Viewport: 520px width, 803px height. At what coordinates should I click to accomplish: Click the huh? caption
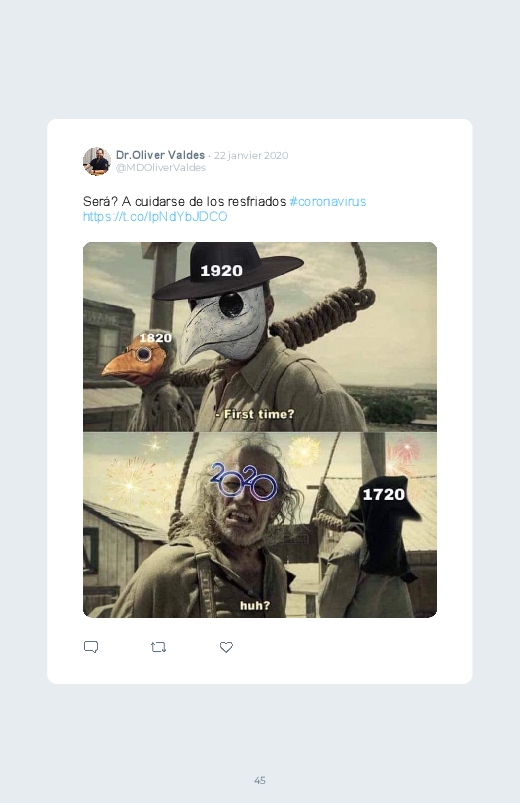(255, 605)
